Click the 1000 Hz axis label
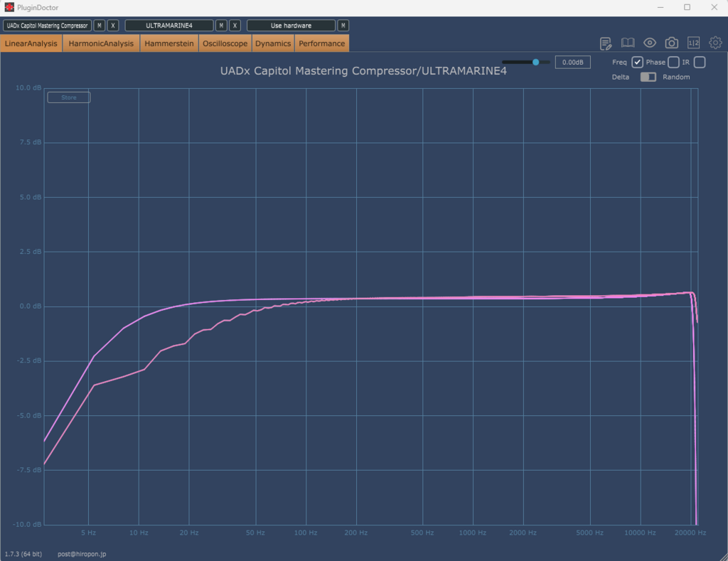Image resolution: width=728 pixels, height=561 pixels. tap(473, 533)
